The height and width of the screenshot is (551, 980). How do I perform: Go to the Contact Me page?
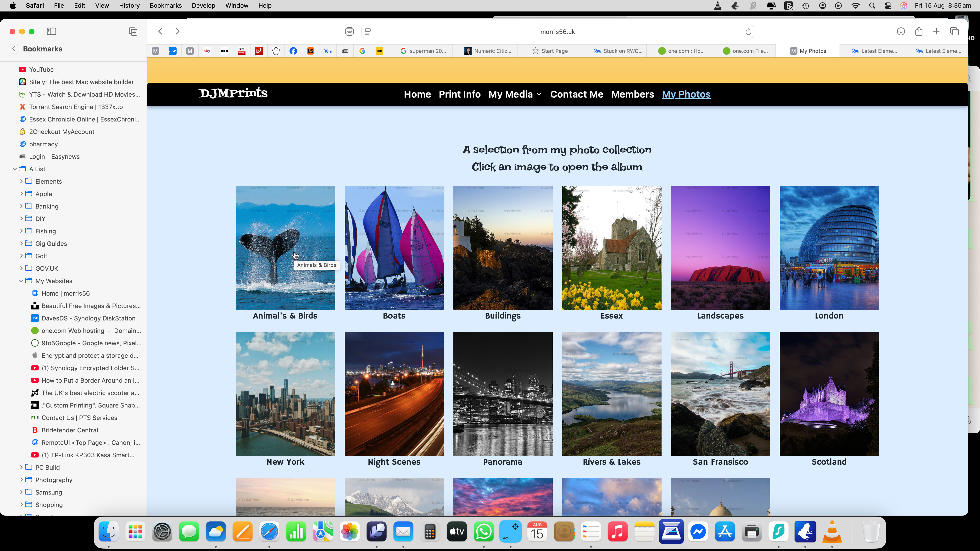(x=577, y=94)
